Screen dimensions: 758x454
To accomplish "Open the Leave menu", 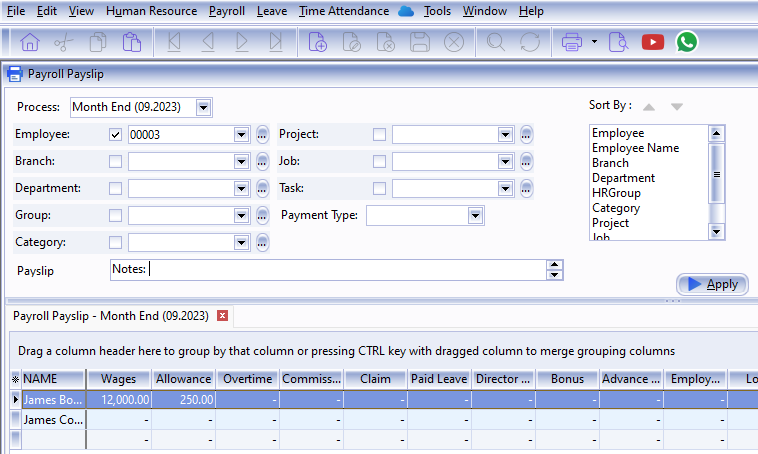I will [272, 11].
